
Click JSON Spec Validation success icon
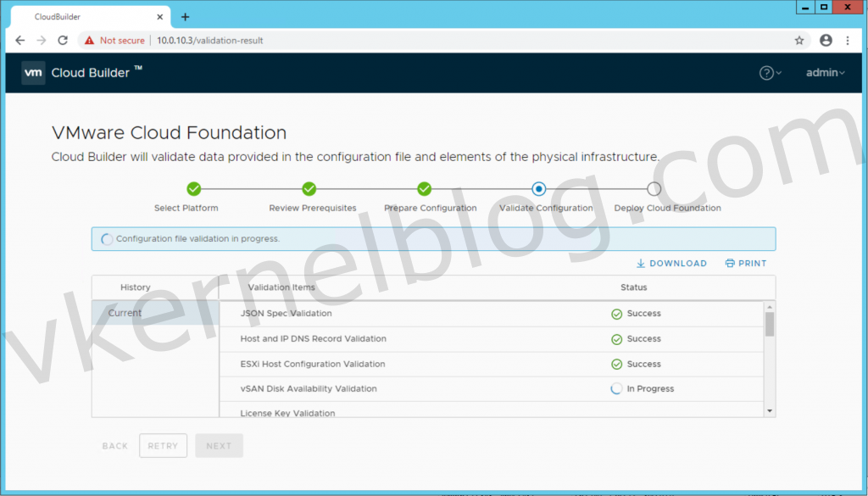click(617, 314)
